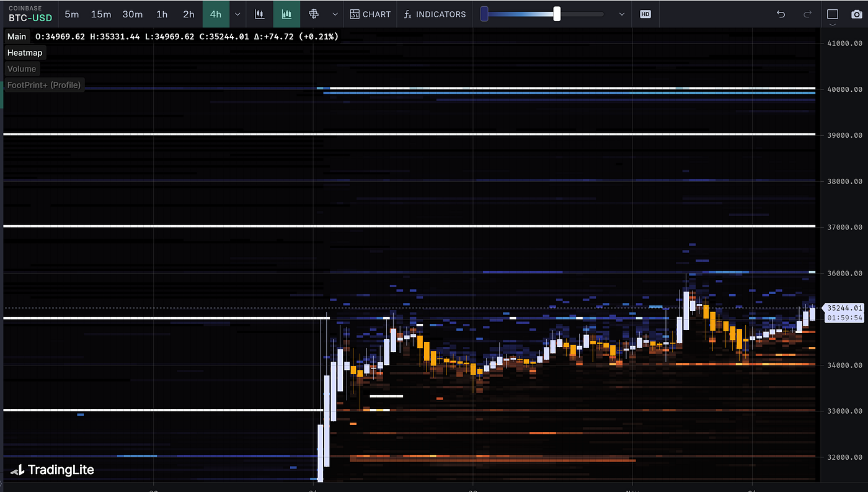868x492 pixels.
Task: Click the current price label 35244.01
Action: pyautogui.click(x=844, y=308)
